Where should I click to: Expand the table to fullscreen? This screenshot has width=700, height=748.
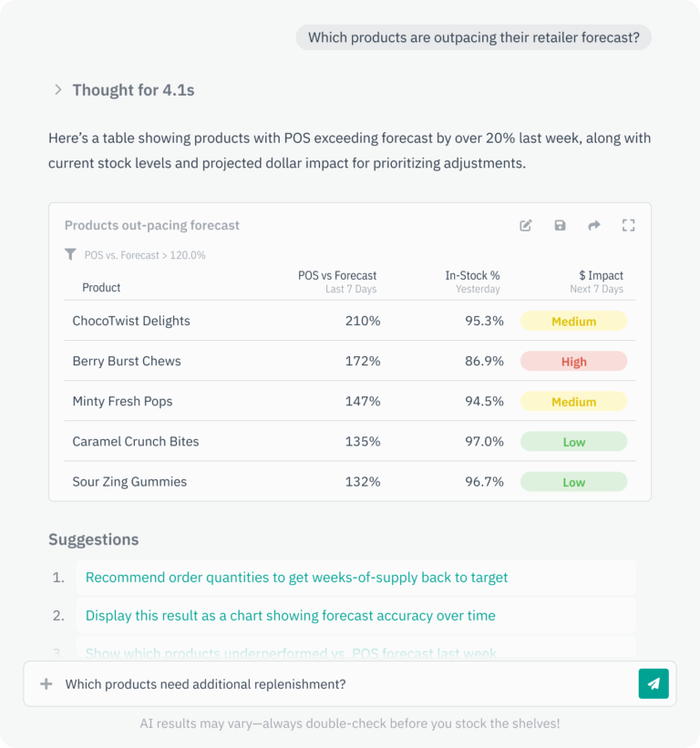[x=628, y=225]
